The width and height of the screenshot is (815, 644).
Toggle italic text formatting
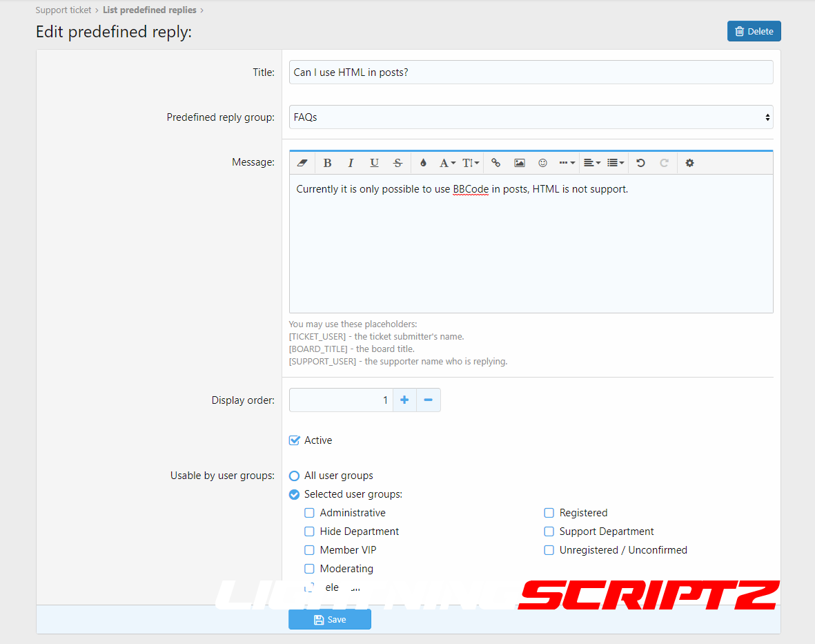[x=351, y=163]
